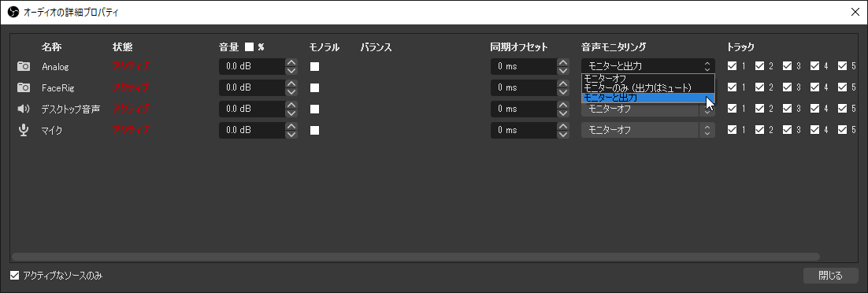Decrease マイク volume with down arrow
This screenshot has height=293, width=868.
pos(291,135)
